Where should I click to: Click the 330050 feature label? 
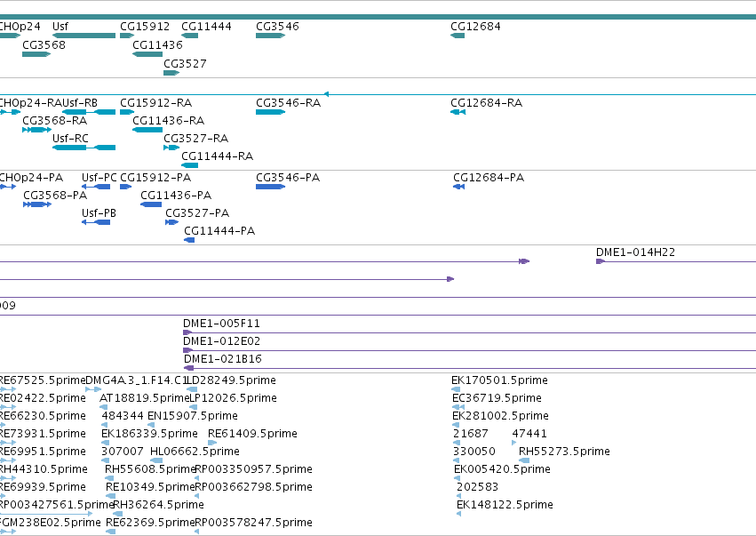pos(474,452)
